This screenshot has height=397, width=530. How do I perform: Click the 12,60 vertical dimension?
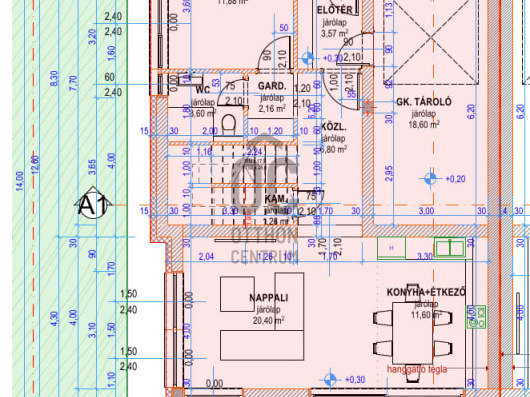point(35,166)
